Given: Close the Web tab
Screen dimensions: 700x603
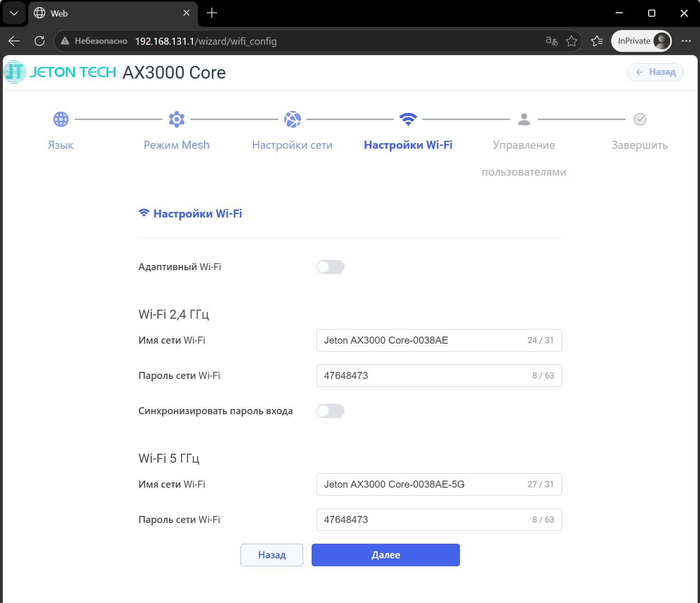Looking at the screenshot, I should 186,13.
